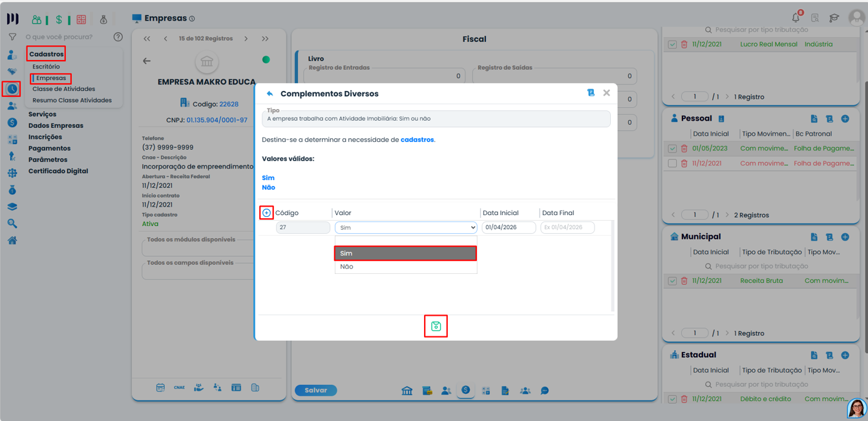868x421 pixels.
Task: Toggle checkbox of Receita Bruta Municipal row
Action: (672, 281)
